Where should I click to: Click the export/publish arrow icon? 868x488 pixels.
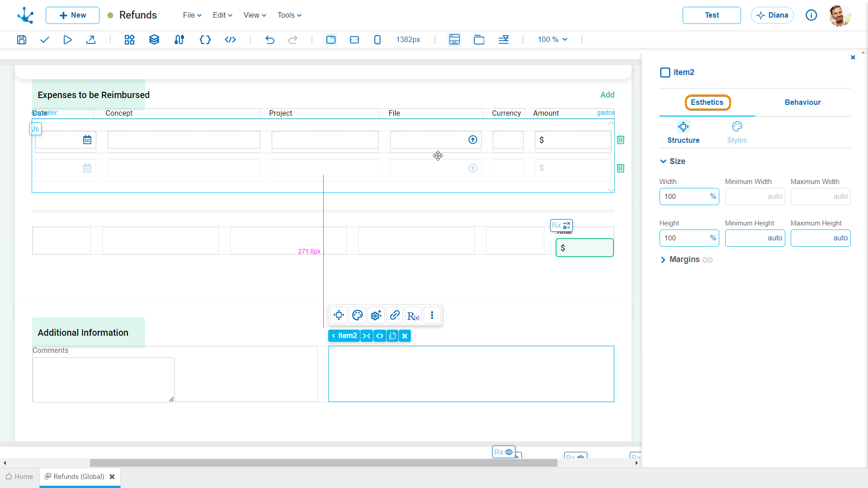tap(91, 40)
